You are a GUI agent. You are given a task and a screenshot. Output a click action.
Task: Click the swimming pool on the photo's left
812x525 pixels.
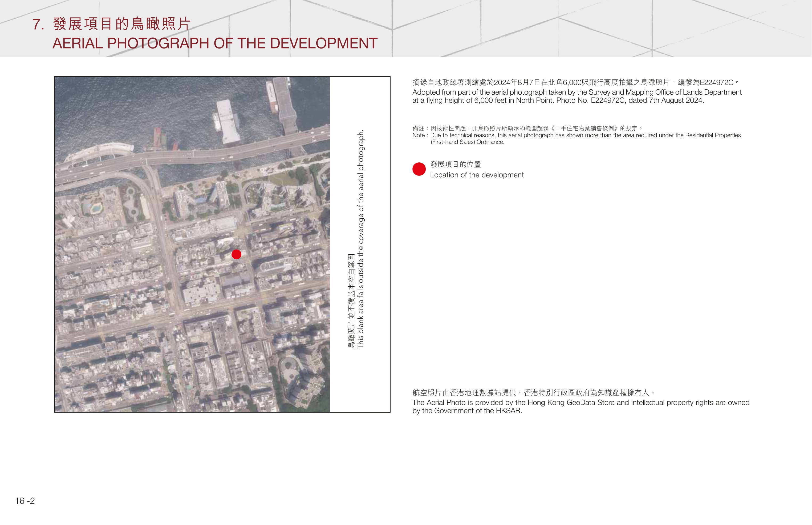[96, 208]
